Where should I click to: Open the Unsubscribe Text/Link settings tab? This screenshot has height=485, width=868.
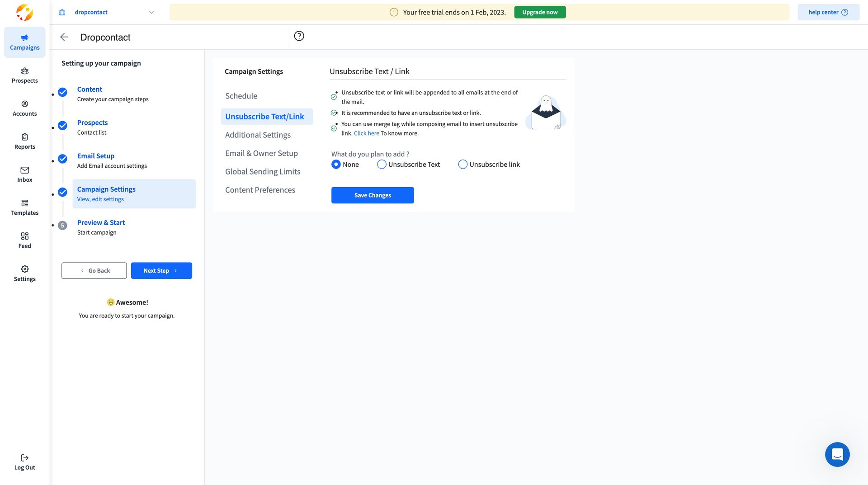point(267,117)
